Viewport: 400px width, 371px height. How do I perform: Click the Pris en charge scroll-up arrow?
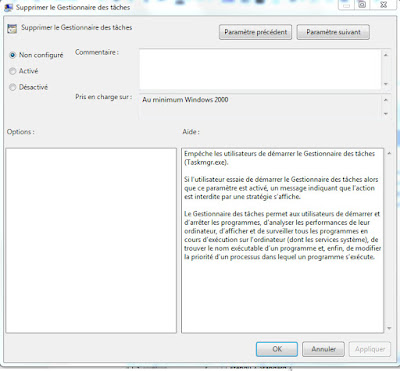pos(386,100)
